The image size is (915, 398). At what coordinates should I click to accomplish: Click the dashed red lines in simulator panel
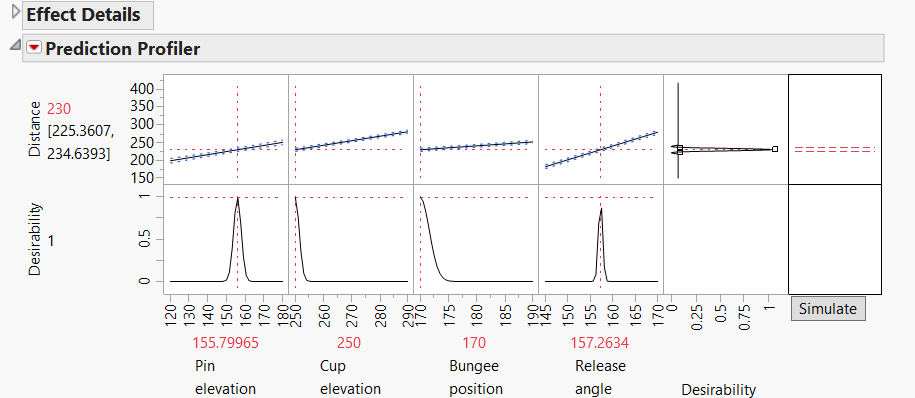[x=834, y=149]
